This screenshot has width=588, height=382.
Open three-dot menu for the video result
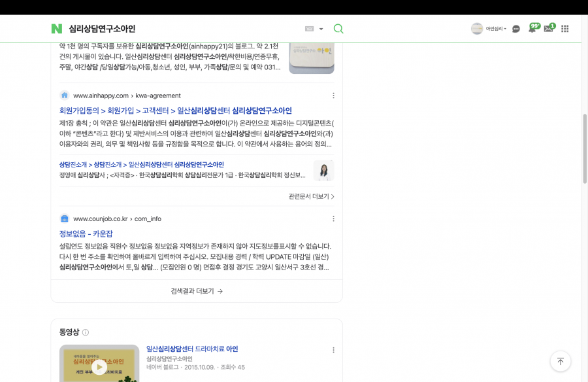pyautogui.click(x=333, y=350)
